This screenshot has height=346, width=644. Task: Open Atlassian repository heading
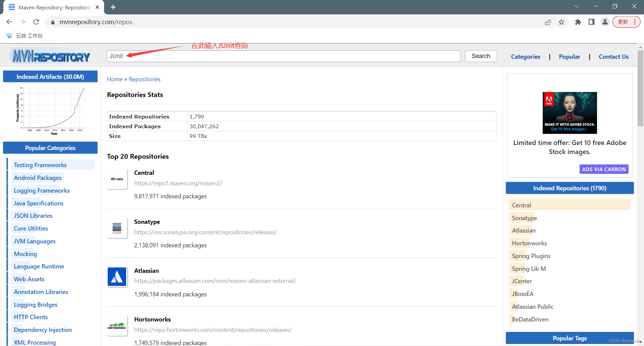147,271
